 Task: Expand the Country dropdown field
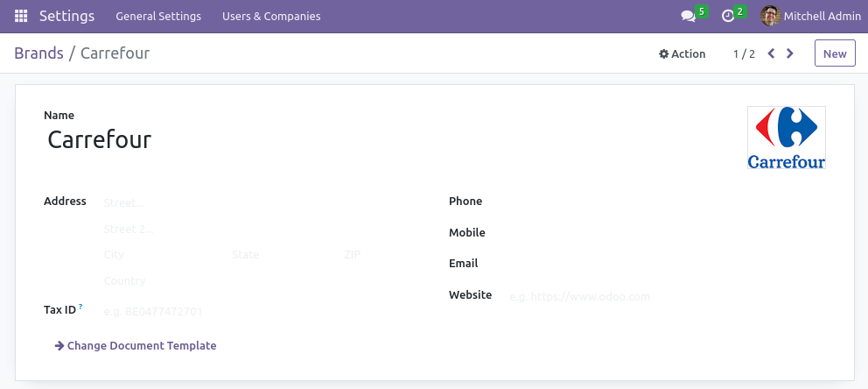coord(245,281)
